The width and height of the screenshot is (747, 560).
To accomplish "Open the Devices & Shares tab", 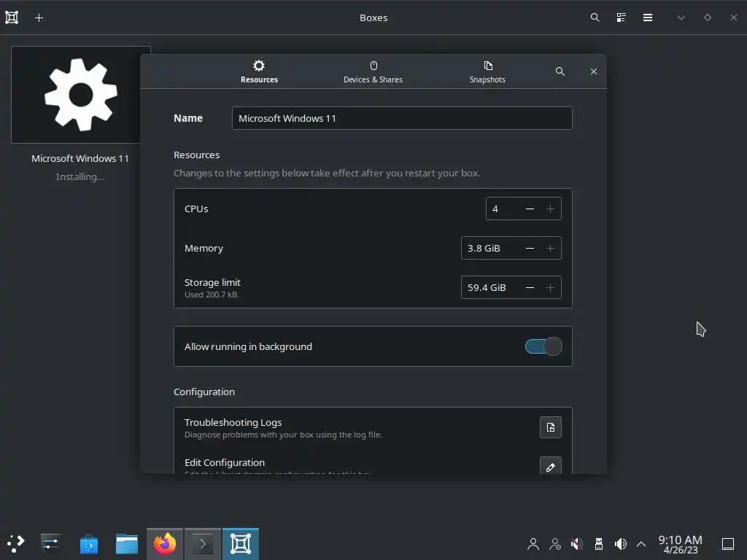I will (373, 72).
